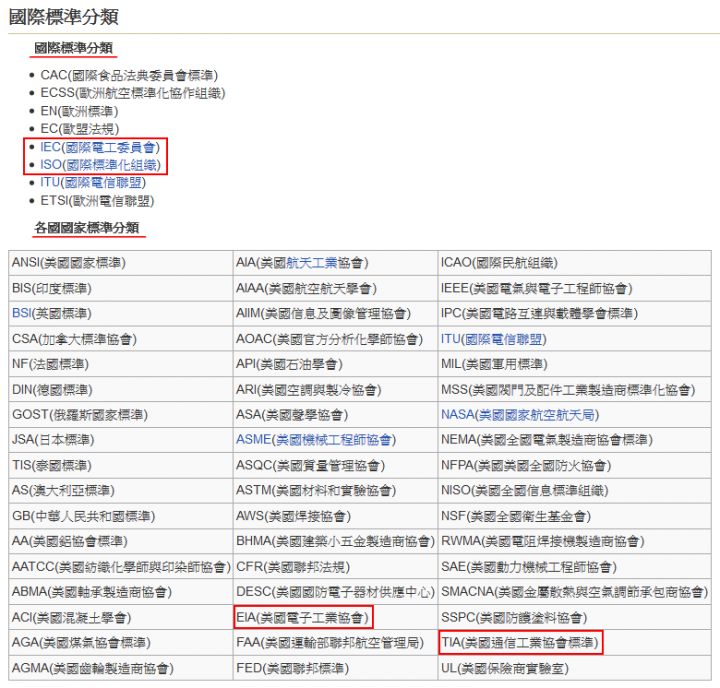The height and width of the screenshot is (688, 720).
Task: Select the IEEE cell
Action: (x=575, y=288)
